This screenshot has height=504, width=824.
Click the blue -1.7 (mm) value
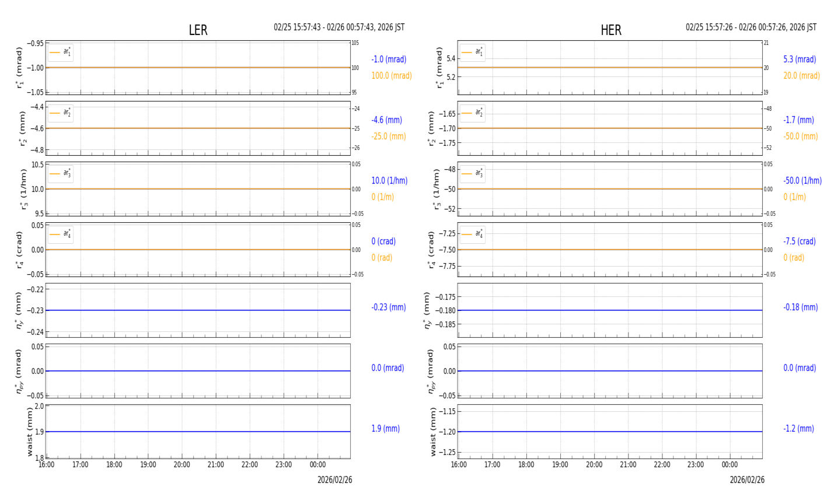pyautogui.click(x=798, y=120)
